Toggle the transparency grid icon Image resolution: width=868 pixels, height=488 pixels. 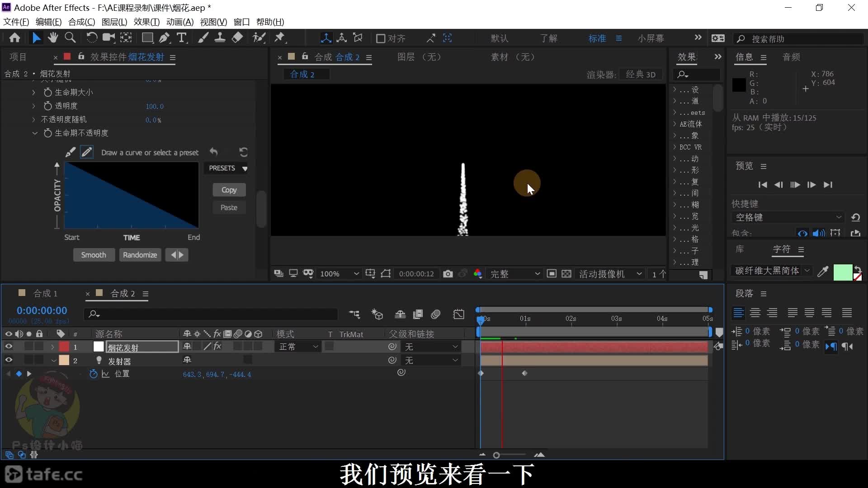tap(566, 274)
